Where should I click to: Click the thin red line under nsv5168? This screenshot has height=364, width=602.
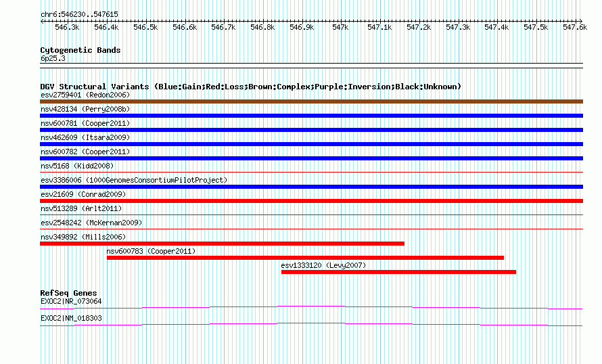pos(311,172)
